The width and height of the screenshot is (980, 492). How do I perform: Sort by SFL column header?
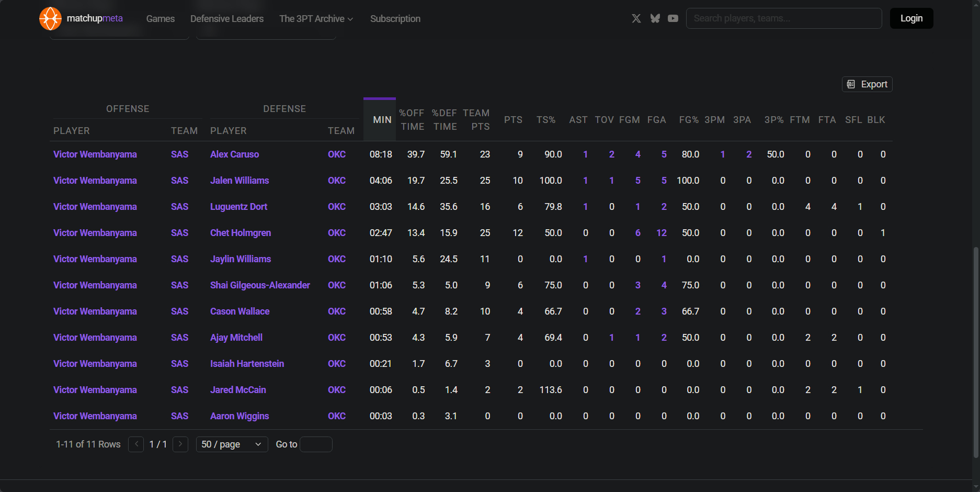854,120
